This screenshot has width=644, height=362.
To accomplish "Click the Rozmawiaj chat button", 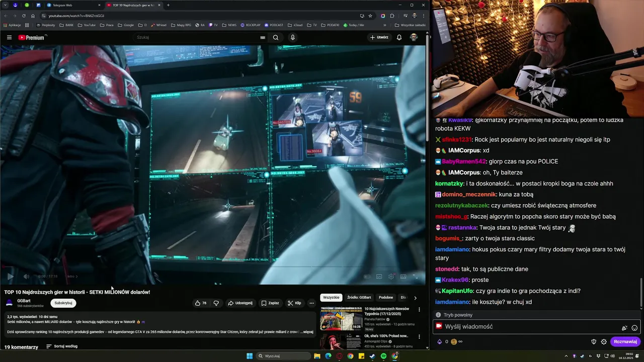I will click(x=625, y=342).
